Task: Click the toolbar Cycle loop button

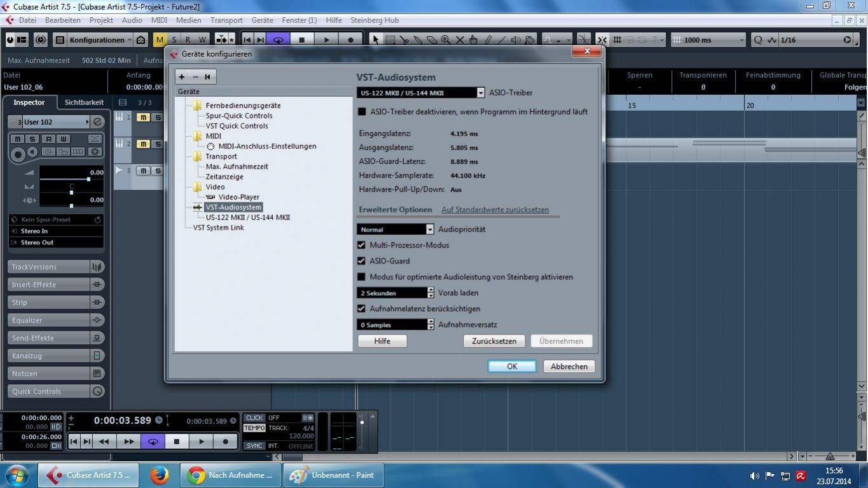Action: (x=278, y=39)
